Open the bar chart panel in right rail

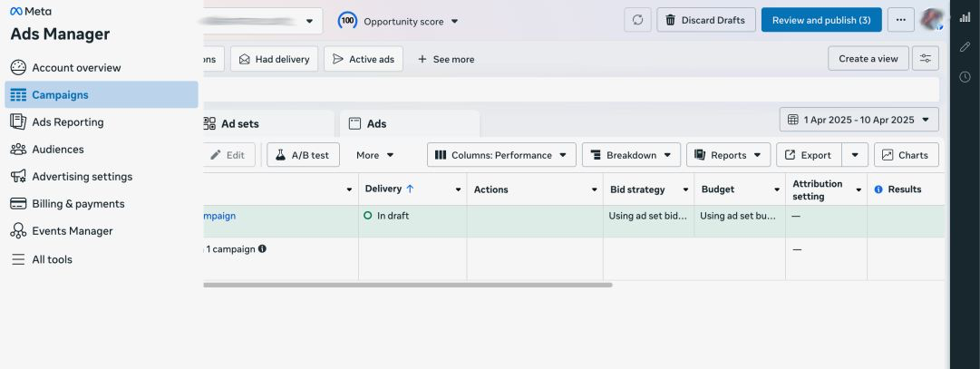[x=965, y=17]
